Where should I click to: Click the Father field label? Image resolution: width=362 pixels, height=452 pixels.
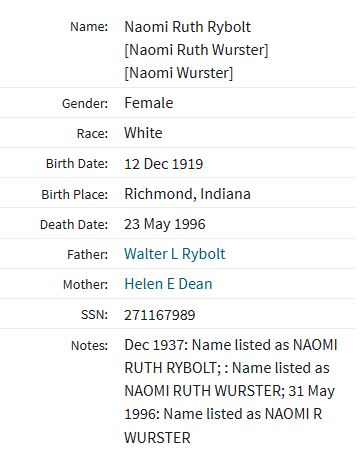[88, 255]
